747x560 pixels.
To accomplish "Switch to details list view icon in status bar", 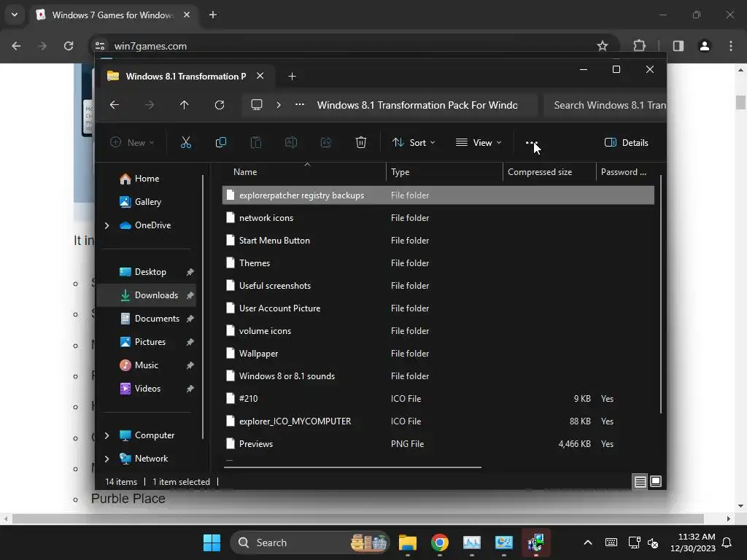I will (640, 482).
